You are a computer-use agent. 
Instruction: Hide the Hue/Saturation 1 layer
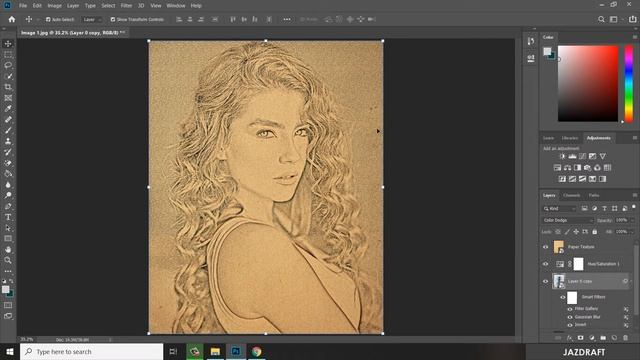click(546, 264)
